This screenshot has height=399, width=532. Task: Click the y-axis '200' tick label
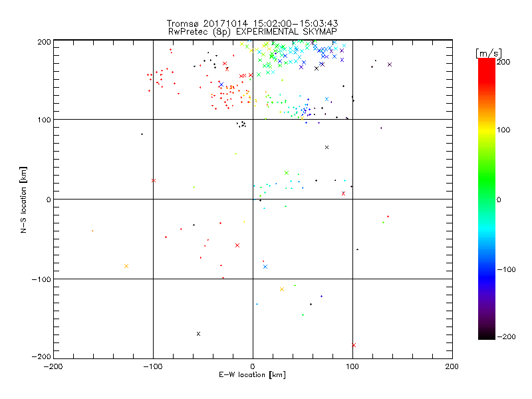44,42
